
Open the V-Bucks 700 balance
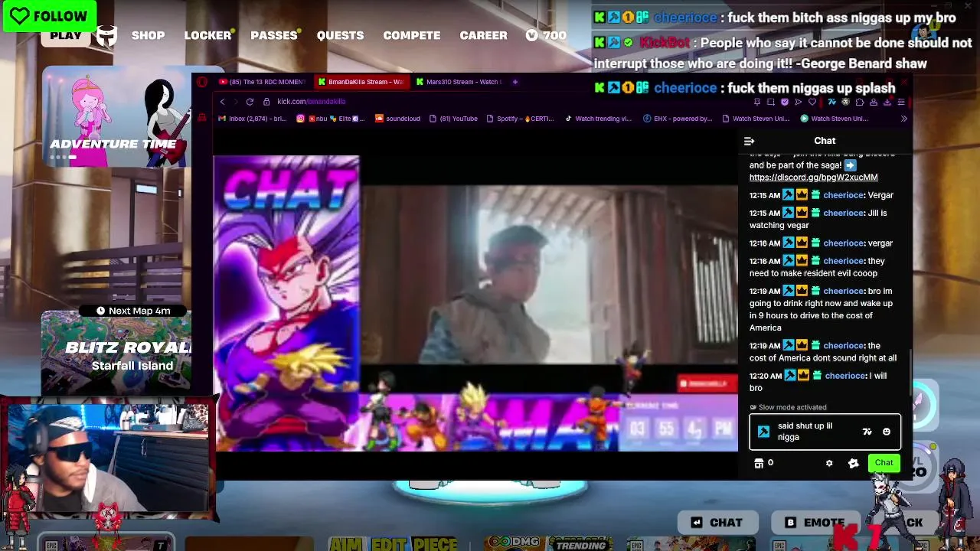pos(546,35)
